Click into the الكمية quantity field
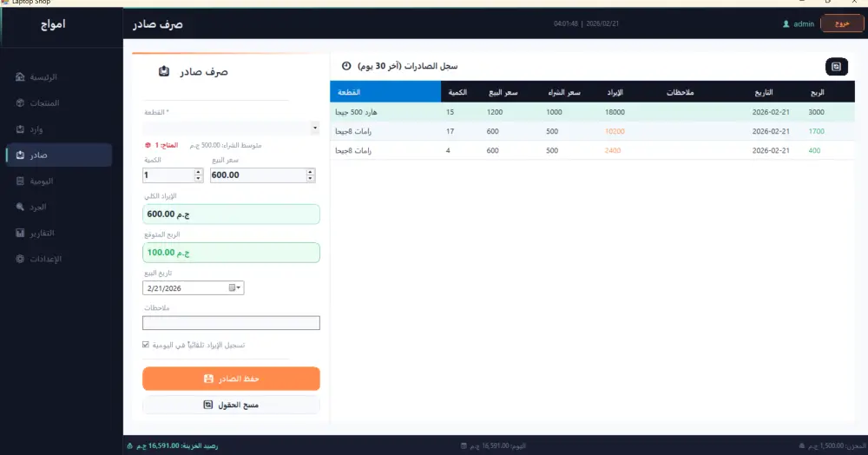Screen dimensions: 868x455 pyautogui.click(x=168, y=175)
